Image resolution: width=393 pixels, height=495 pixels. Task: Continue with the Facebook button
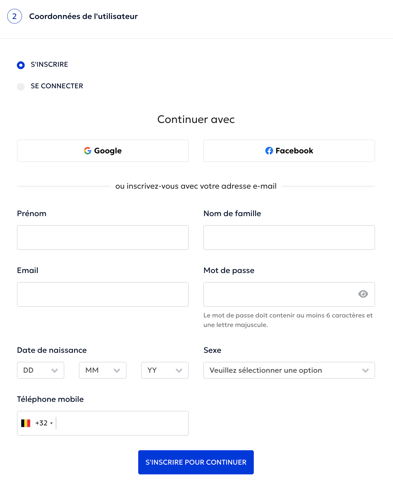pyautogui.click(x=289, y=151)
